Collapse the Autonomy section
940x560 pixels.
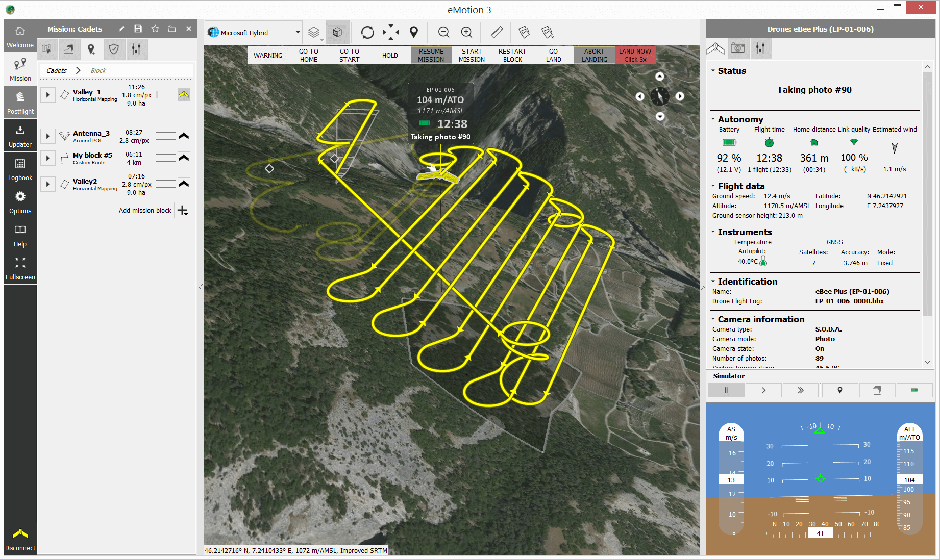tap(713, 119)
